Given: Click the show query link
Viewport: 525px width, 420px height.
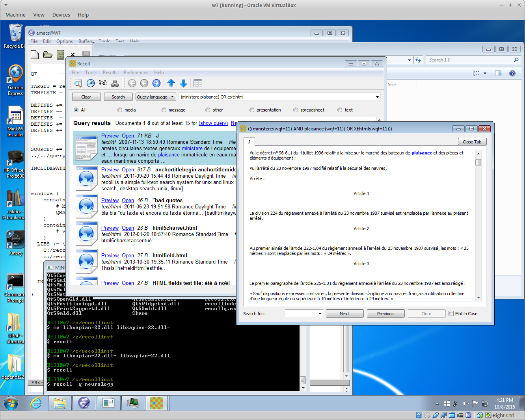Looking at the screenshot, I should click(x=213, y=123).
